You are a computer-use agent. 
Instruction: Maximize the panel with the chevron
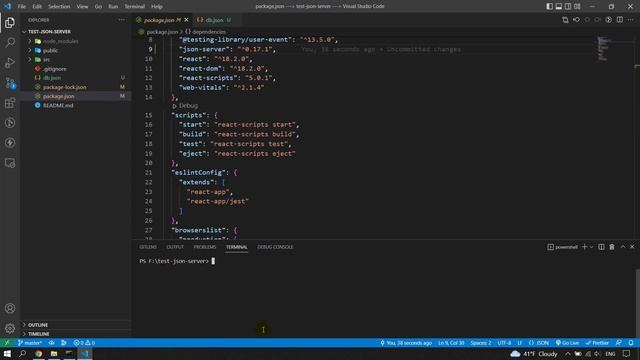(x=623, y=247)
